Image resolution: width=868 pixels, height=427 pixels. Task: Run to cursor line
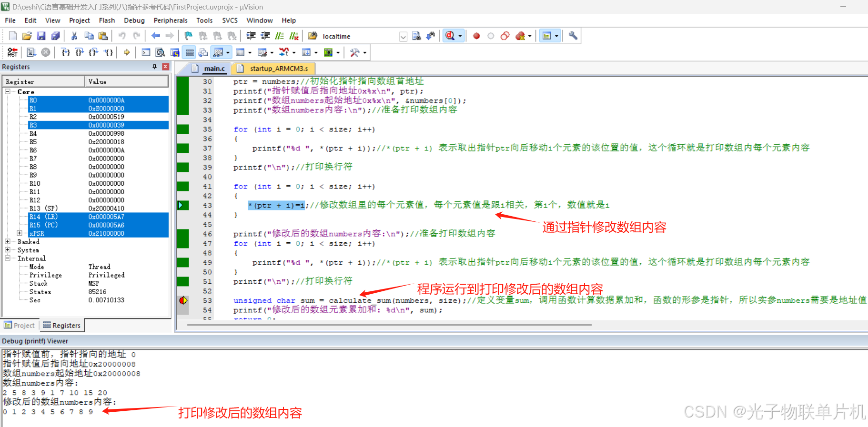tap(109, 52)
